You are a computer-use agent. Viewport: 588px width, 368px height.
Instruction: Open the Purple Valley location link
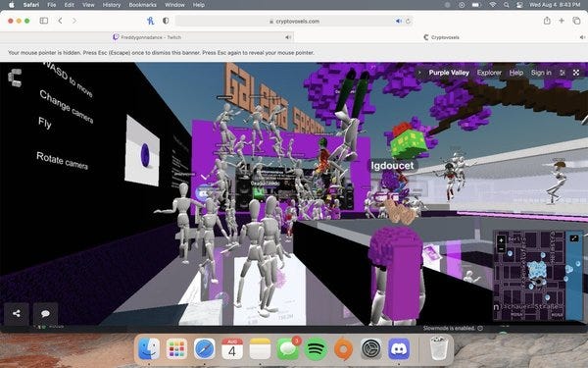[x=449, y=73]
